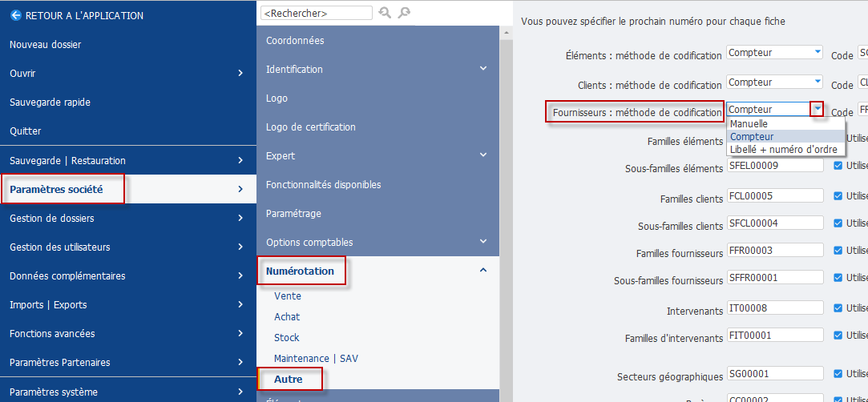Select Autre under Numérotation
The image size is (868, 402).
pos(289,380)
